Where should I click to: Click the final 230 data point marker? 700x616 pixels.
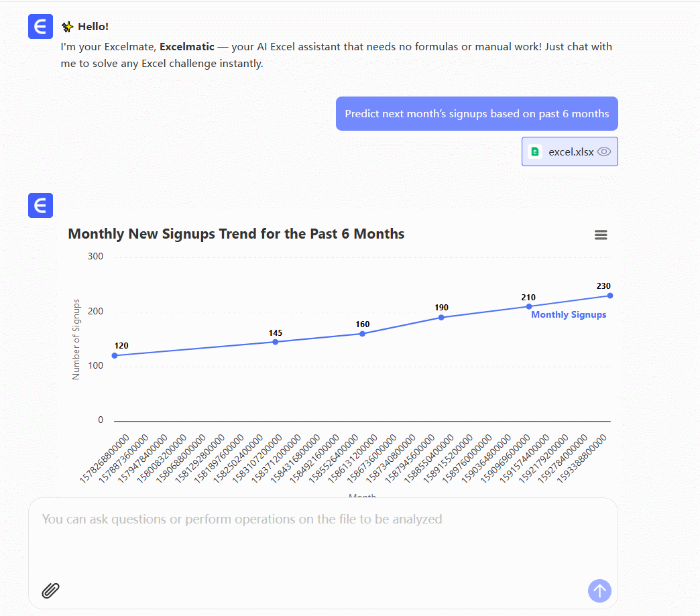610,296
